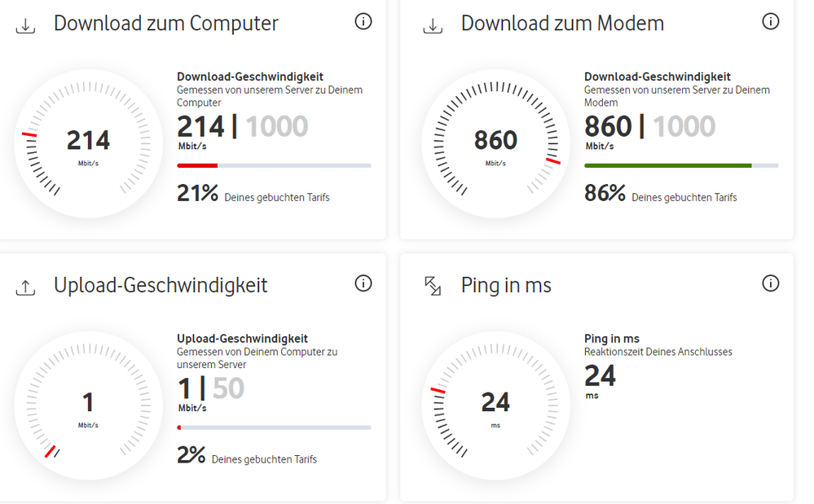
Task: Click the 1 Mbit/s upload gauge
Action: [x=88, y=405]
